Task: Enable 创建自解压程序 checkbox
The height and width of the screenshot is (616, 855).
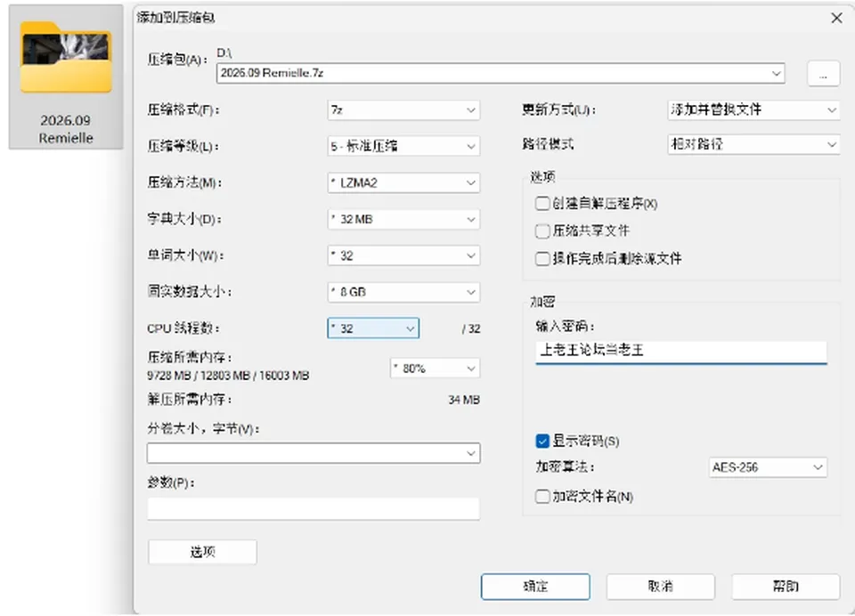Action: 542,204
